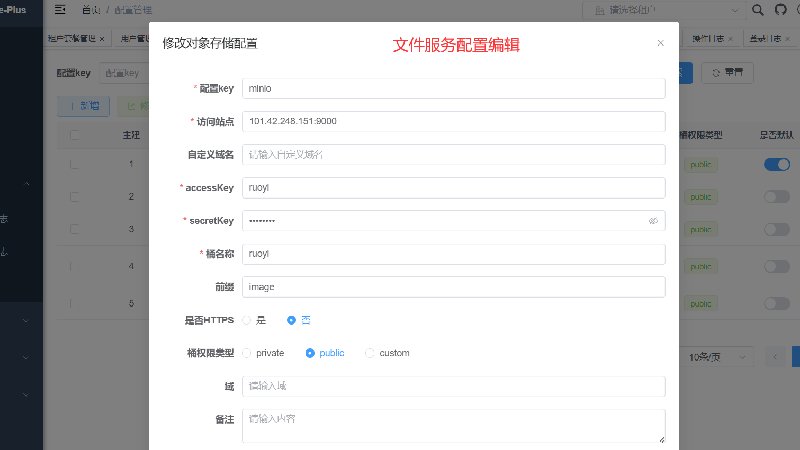800x450 pixels.
Task: Focus the 访问站点 endpoint field
Action: pyautogui.click(x=454, y=121)
